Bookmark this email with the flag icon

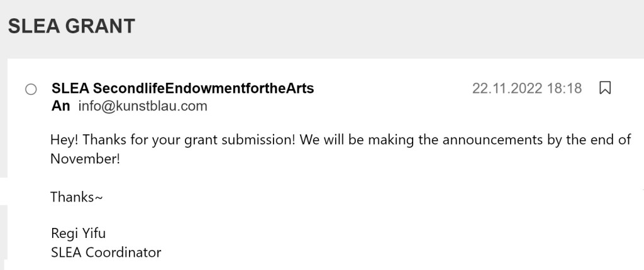click(605, 89)
